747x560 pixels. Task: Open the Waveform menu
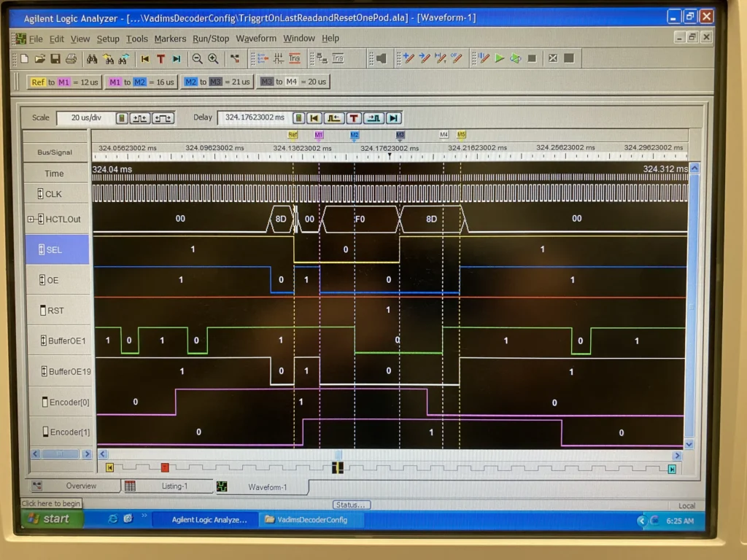[256, 39]
